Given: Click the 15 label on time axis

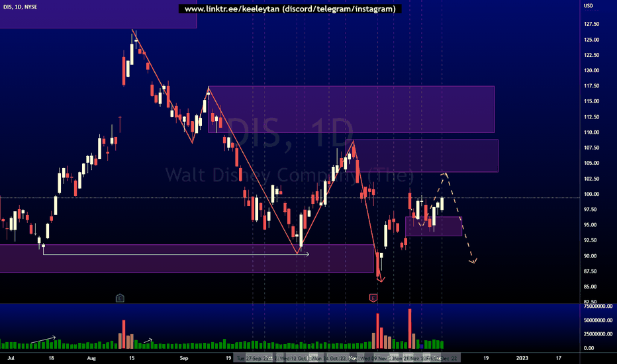Looking at the screenshot, I should [x=132, y=358].
